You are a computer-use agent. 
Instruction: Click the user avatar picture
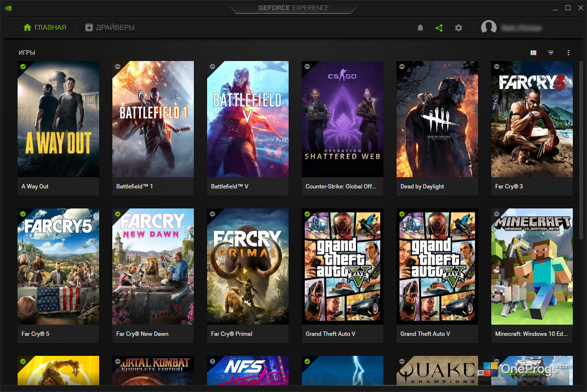click(x=489, y=28)
